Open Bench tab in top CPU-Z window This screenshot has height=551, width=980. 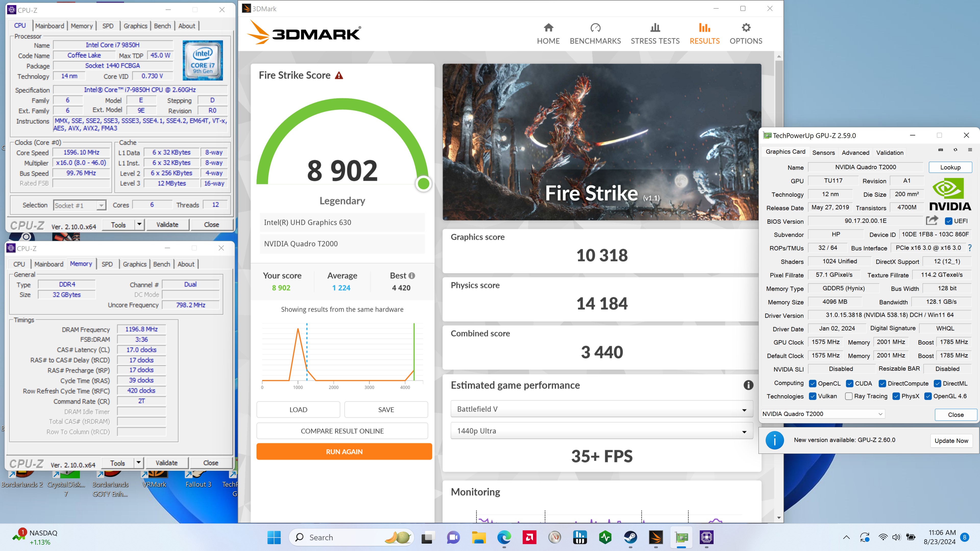click(163, 26)
